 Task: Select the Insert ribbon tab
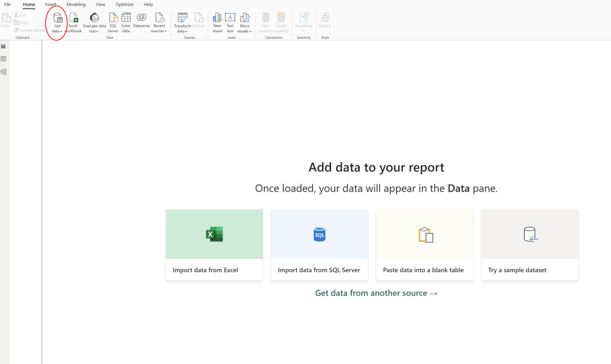[51, 4]
